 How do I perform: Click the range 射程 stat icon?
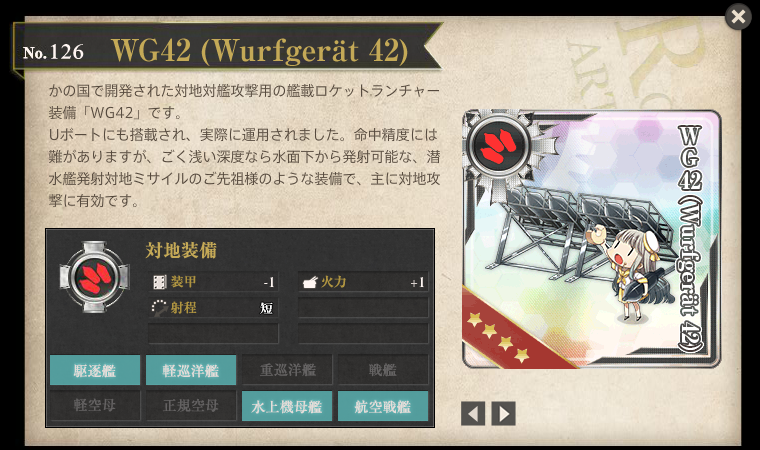[159, 307]
